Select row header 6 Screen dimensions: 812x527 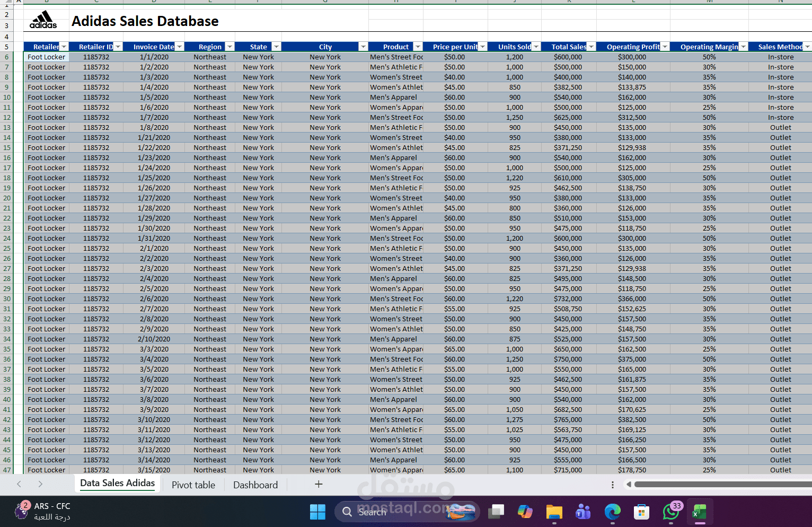(x=7, y=57)
